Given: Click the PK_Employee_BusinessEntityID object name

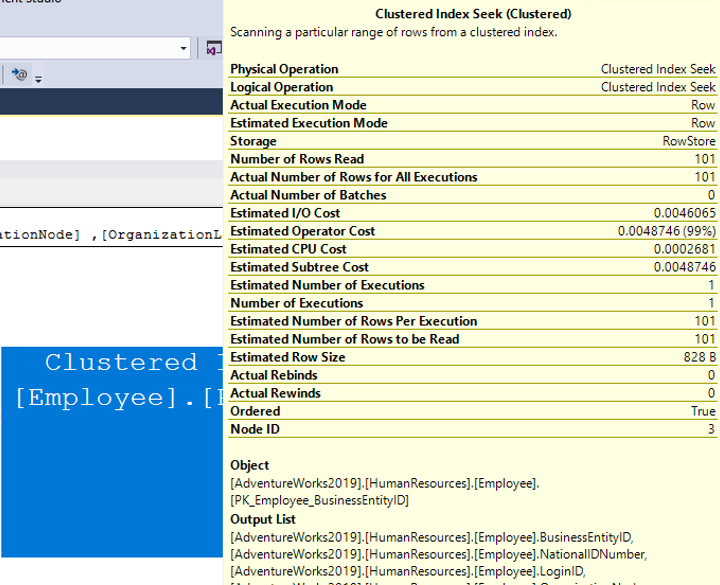Looking at the screenshot, I should click(x=320, y=500).
